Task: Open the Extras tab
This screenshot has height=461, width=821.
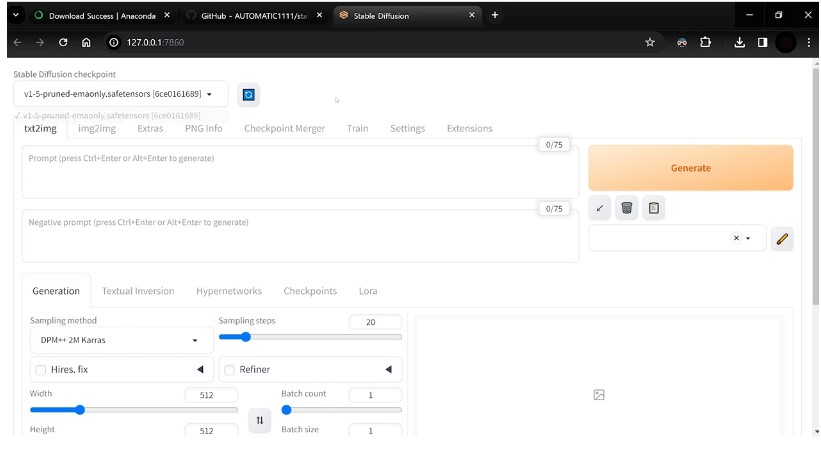Action: point(150,128)
